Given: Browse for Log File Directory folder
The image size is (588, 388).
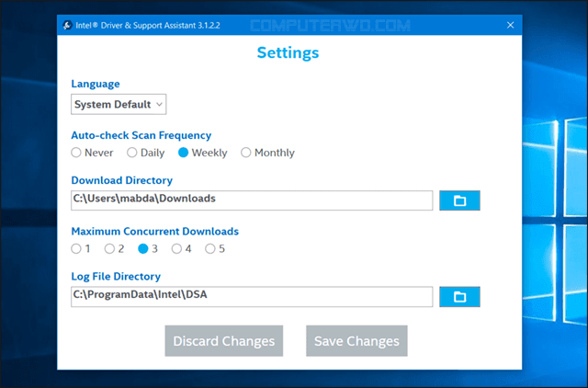Looking at the screenshot, I should [x=459, y=297].
